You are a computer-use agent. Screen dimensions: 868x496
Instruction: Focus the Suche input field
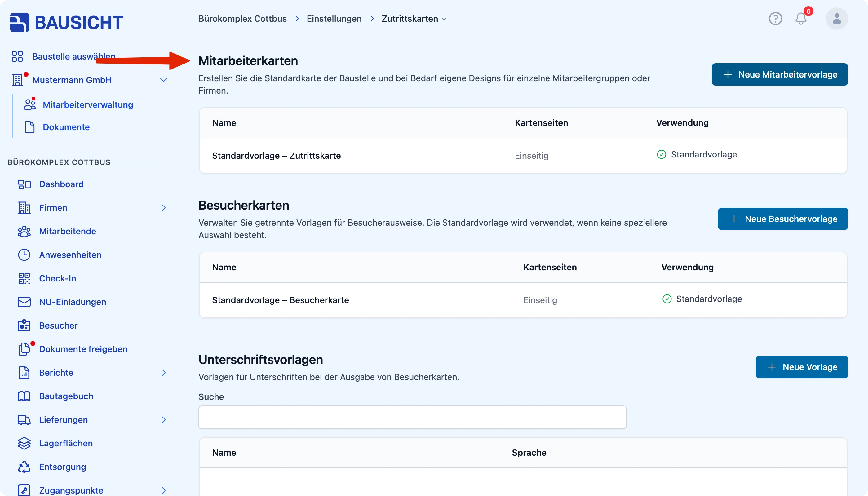click(412, 417)
